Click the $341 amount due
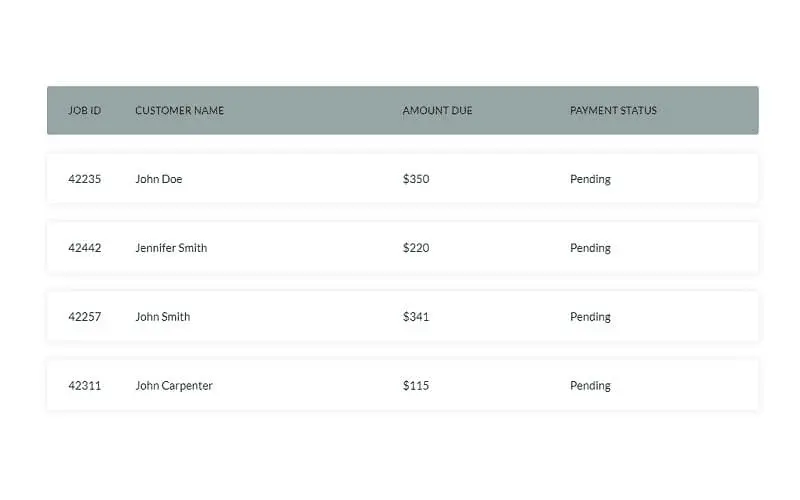Image resolution: width=800 pixels, height=500 pixels. coord(416,317)
